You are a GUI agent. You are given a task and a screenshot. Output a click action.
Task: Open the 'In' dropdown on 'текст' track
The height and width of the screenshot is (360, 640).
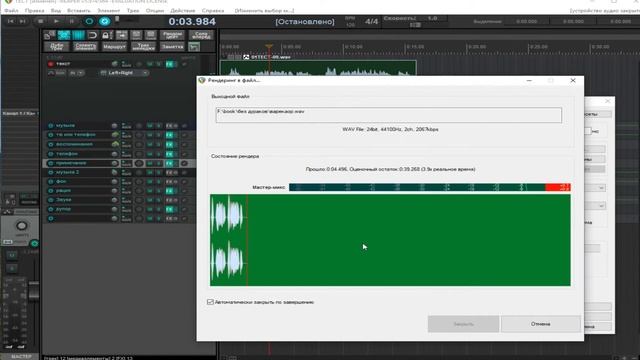(x=76, y=73)
